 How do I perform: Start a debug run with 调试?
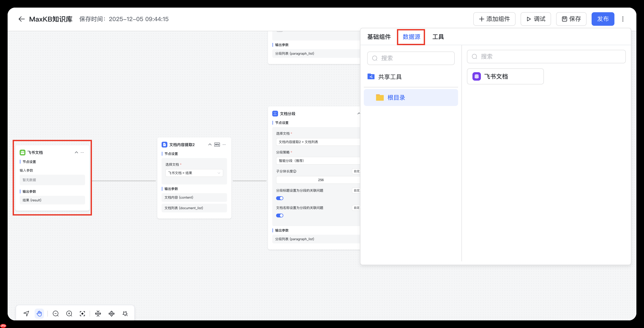pos(535,19)
